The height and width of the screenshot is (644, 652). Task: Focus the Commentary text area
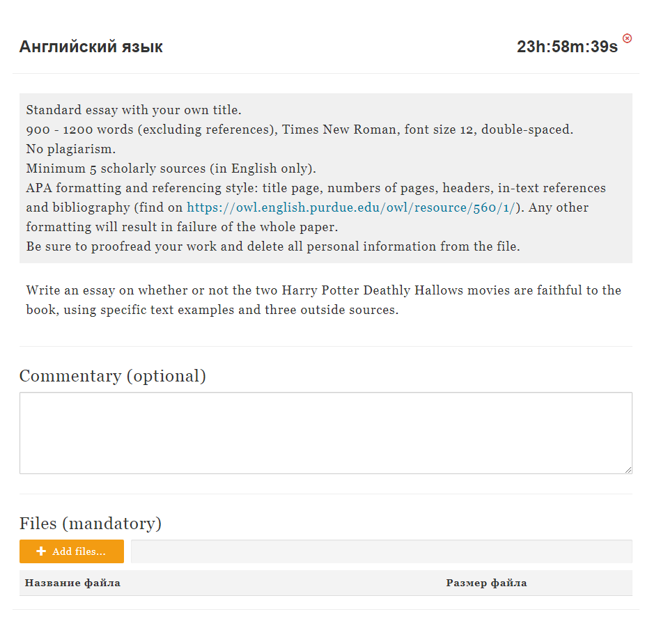click(325, 432)
